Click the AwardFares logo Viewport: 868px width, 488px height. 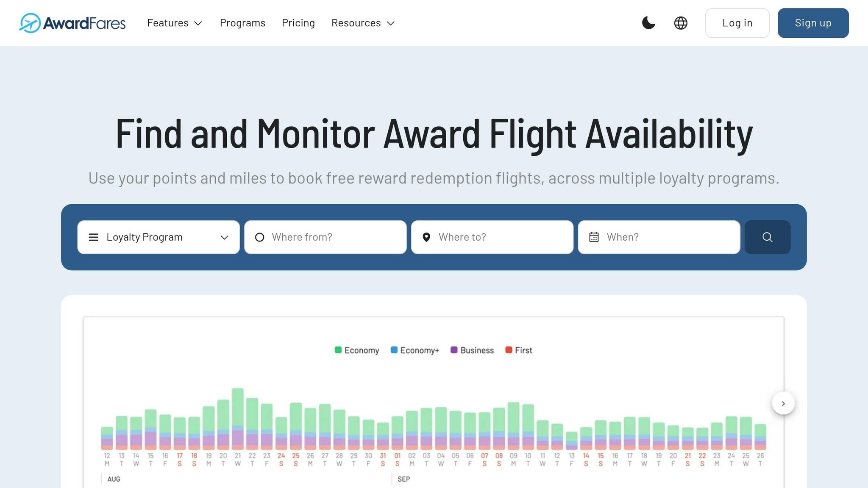72,23
